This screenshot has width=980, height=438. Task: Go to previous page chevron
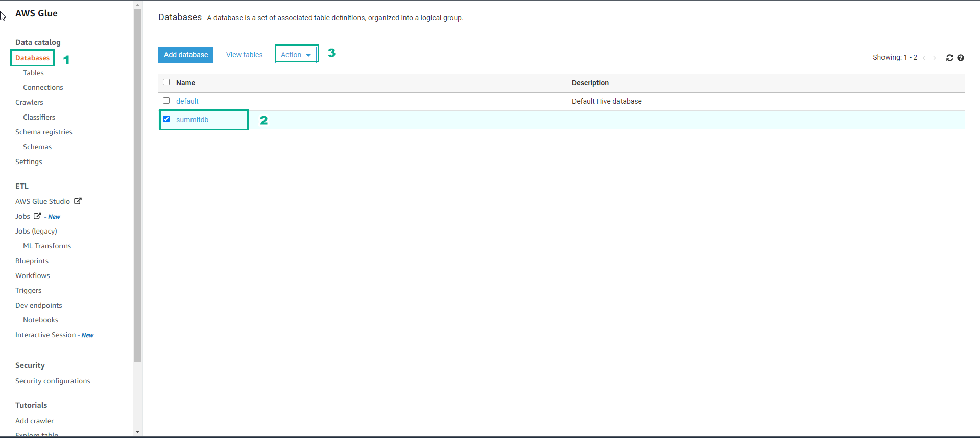tap(924, 58)
